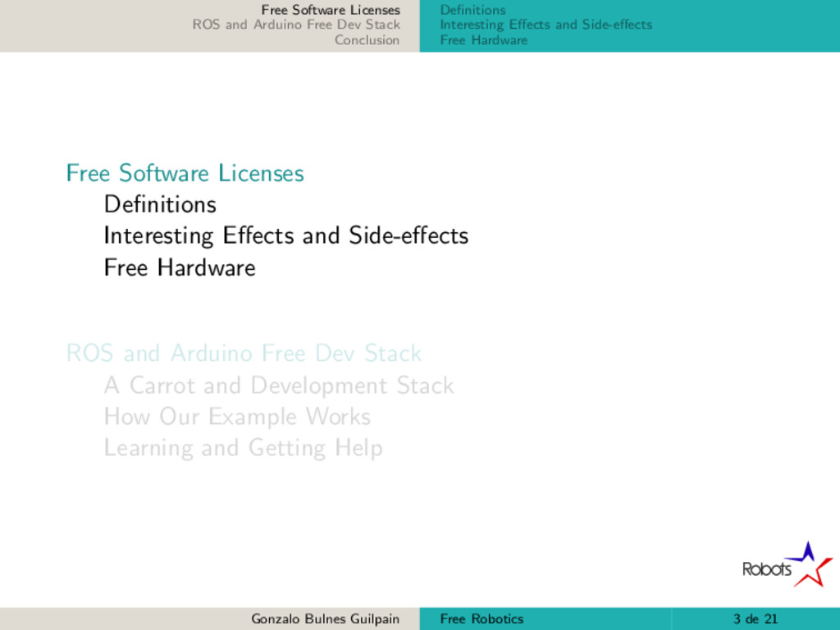This screenshot has width=840, height=630.
Task: Open 'Free Software Licenses' header navigation link
Action: coord(331,10)
